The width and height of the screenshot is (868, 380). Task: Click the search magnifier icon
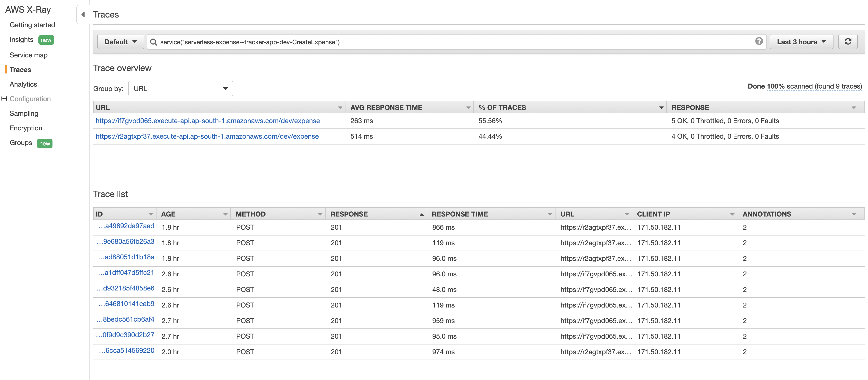(x=153, y=42)
